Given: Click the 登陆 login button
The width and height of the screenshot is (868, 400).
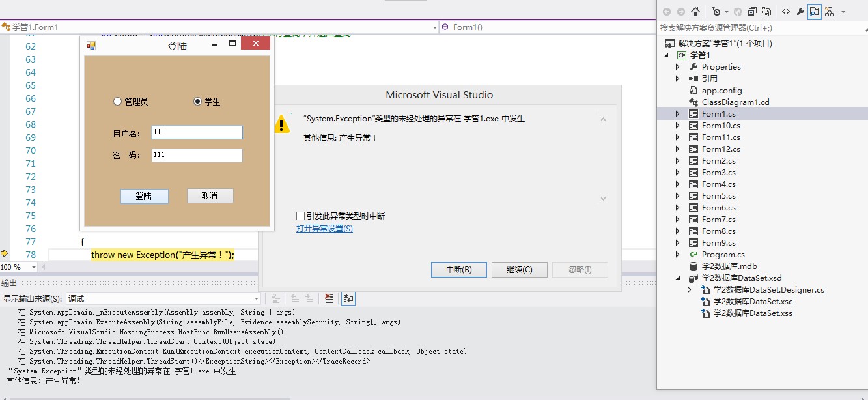Looking at the screenshot, I should click(144, 196).
